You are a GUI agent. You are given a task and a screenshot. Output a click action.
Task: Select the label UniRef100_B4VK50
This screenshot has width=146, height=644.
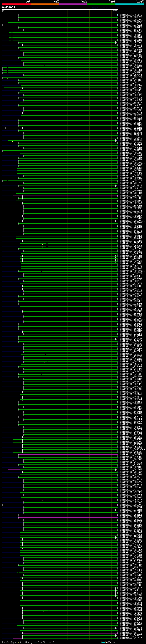131,100
